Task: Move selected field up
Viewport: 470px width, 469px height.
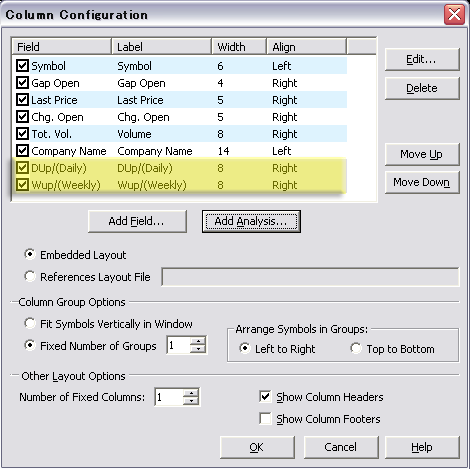Action: coord(422,154)
